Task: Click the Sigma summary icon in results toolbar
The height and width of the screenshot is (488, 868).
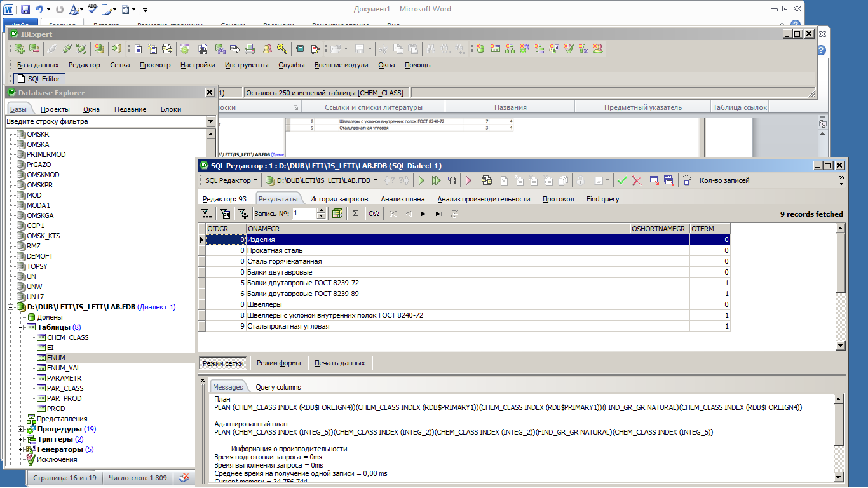Action: (355, 213)
